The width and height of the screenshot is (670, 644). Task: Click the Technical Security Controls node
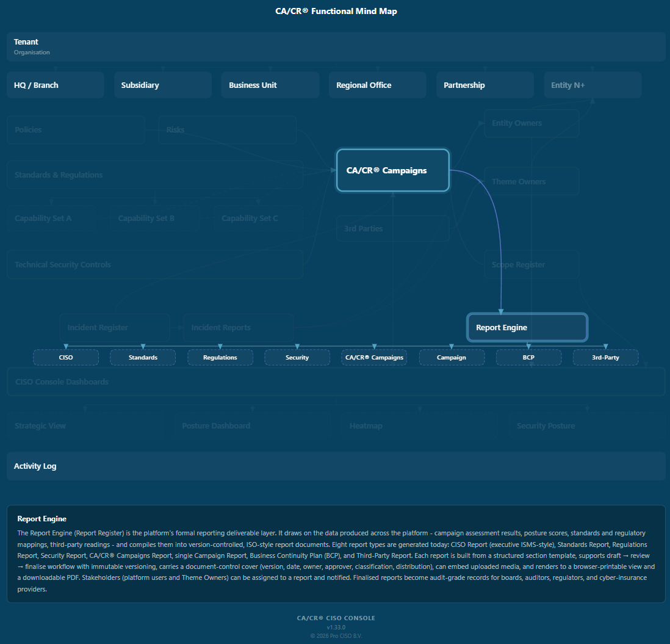[x=155, y=265]
